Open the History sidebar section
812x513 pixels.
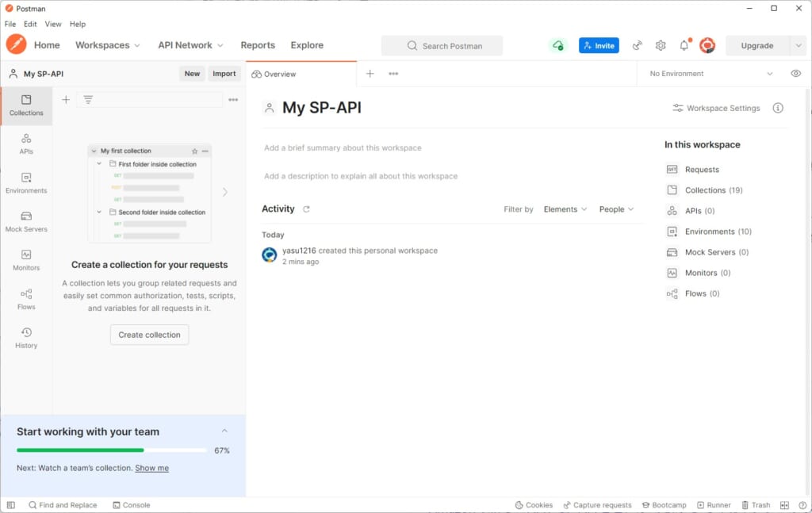pos(26,338)
